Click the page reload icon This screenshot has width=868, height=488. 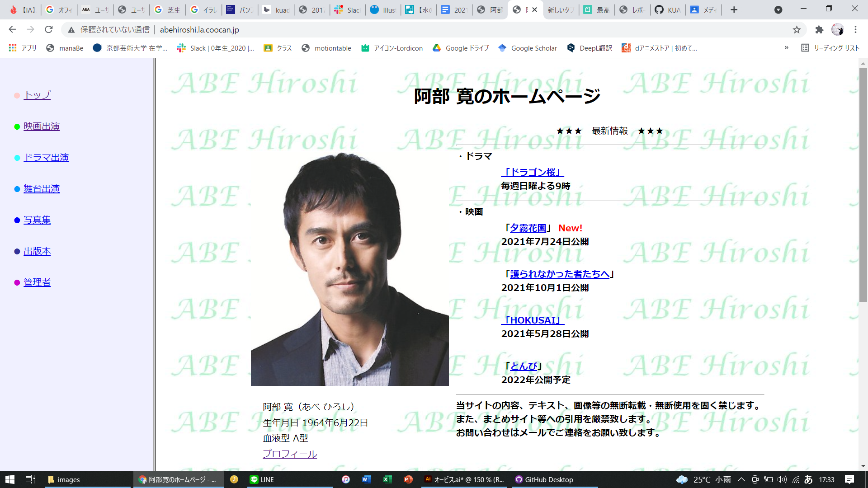click(x=48, y=29)
